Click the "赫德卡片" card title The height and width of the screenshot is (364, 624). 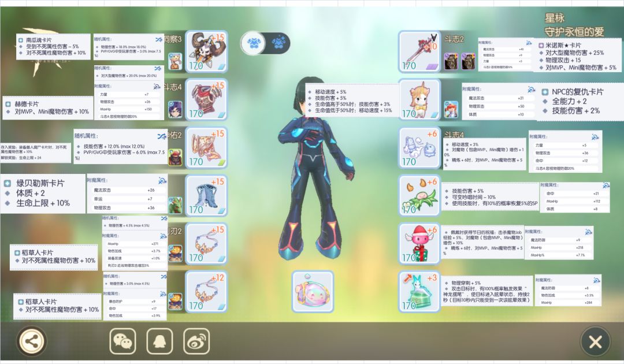click(27, 104)
